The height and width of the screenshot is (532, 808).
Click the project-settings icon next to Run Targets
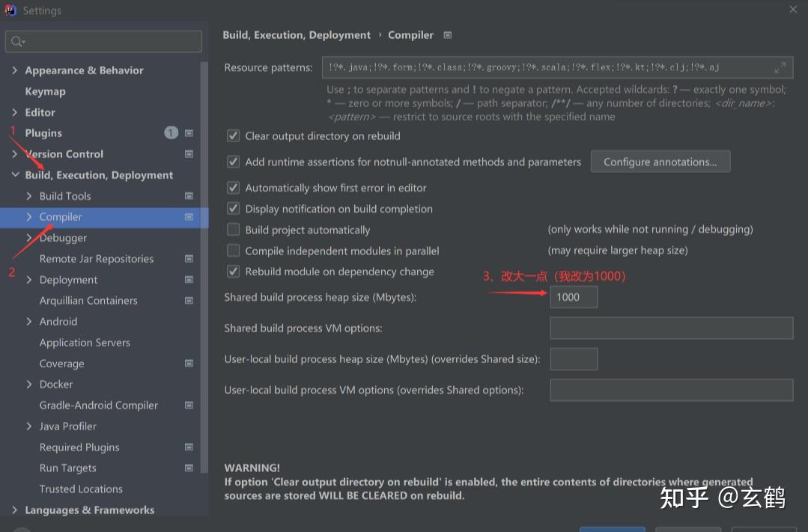189,468
